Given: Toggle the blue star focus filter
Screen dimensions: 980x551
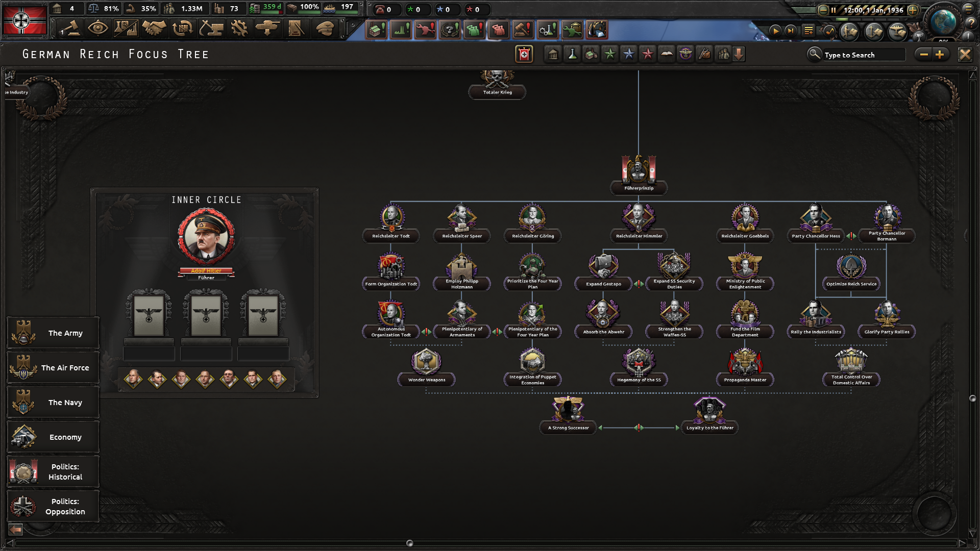Looking at the screenshot, I should tap(629, 54).
